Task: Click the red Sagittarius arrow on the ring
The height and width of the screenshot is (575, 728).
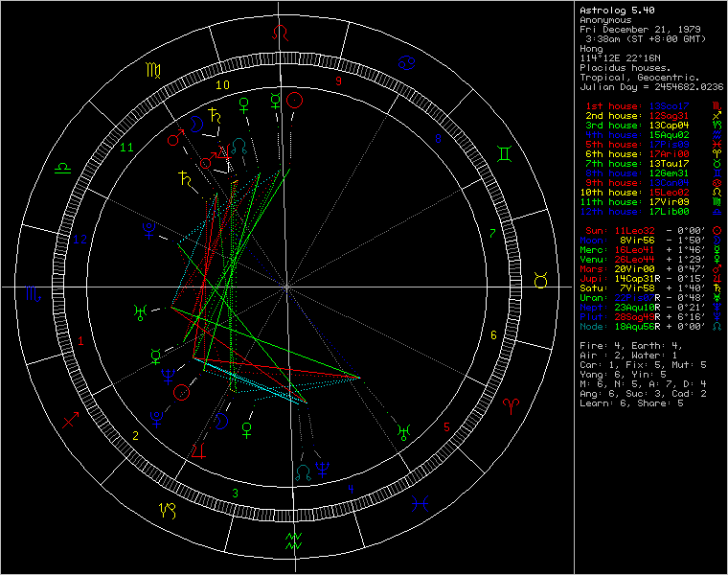Action: point(72,419)
